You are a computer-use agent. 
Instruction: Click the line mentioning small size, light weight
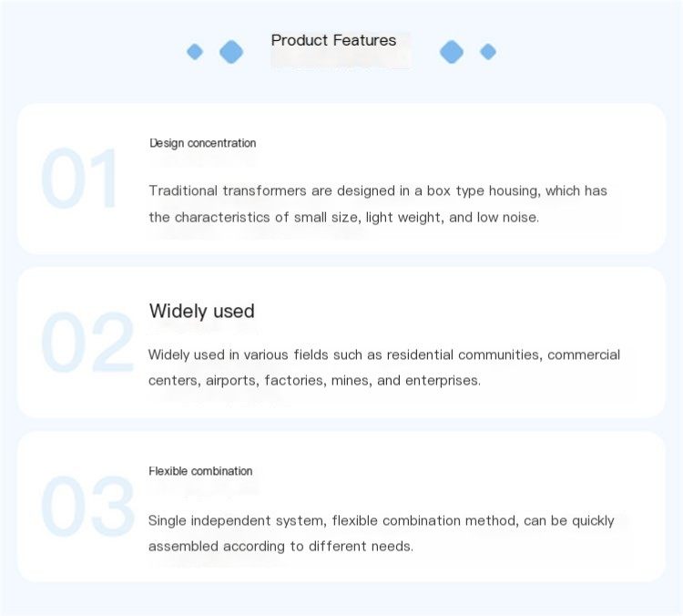(x=344, y=217)
